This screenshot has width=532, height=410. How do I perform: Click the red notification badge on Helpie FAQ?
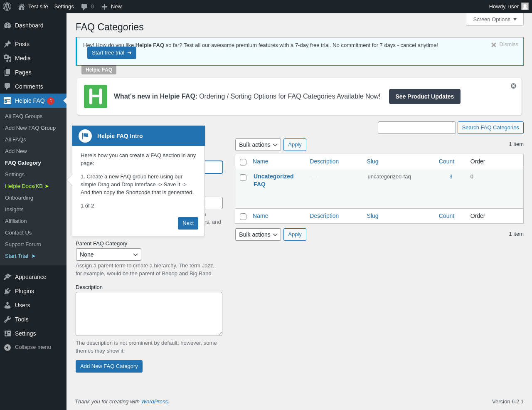coord(51,101)
